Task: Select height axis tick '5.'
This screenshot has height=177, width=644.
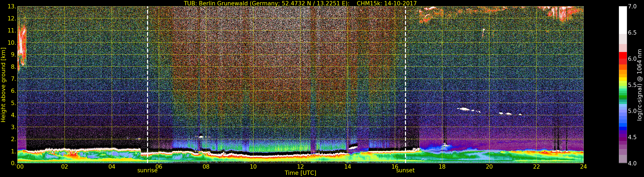Action: click(x=13, y=103)
